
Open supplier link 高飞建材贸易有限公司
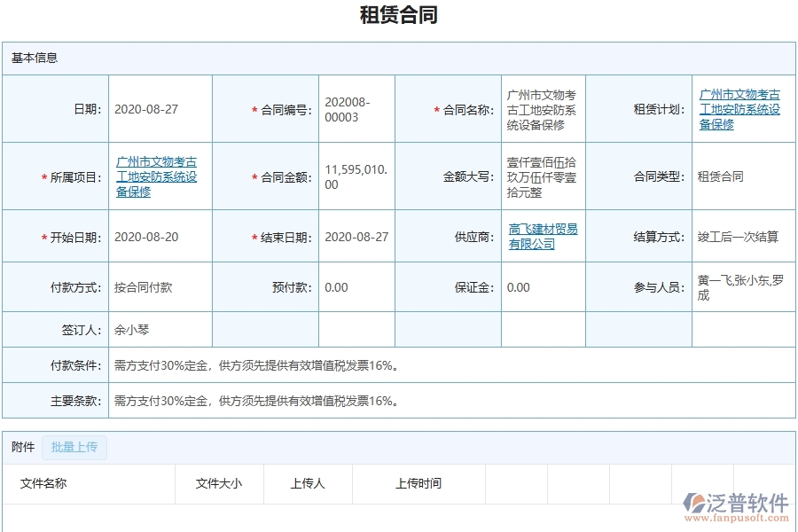[x=542, y=236]
